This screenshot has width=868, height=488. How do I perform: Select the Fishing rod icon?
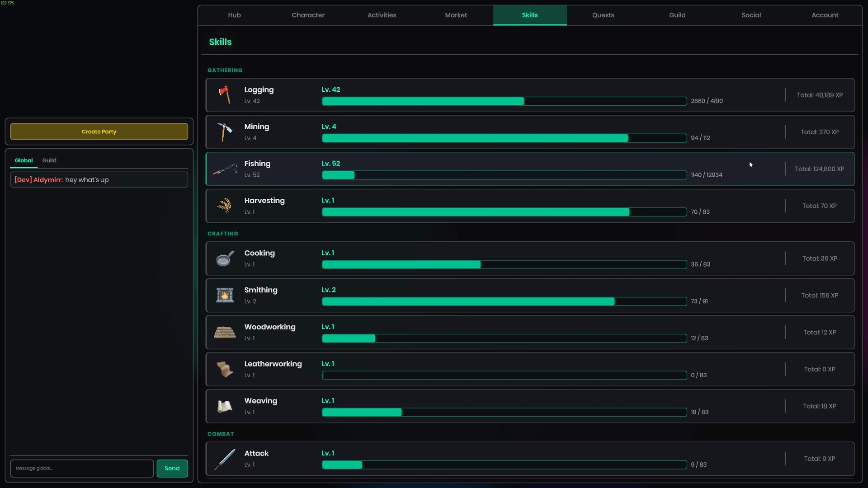pyautogui.click(x=225, y=169)
